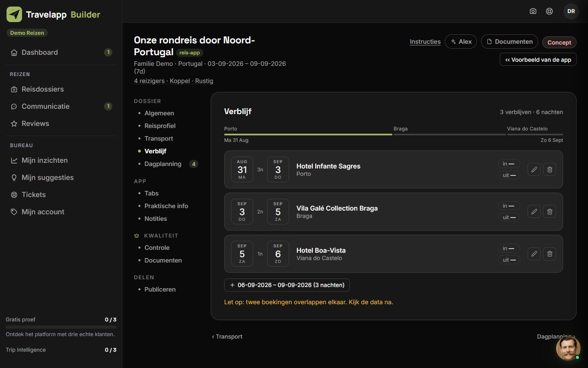Go to the next section, Dagplanning

[556, 337]
